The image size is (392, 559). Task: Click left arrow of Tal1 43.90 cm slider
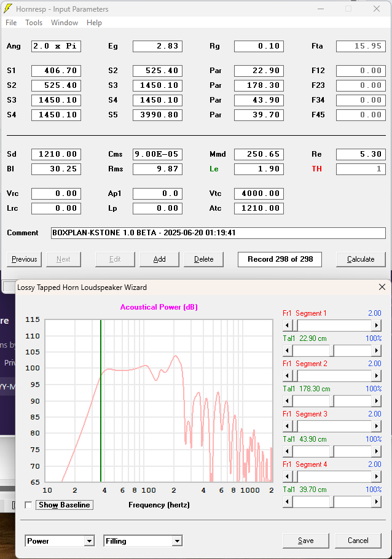click(x=288, y=451)
